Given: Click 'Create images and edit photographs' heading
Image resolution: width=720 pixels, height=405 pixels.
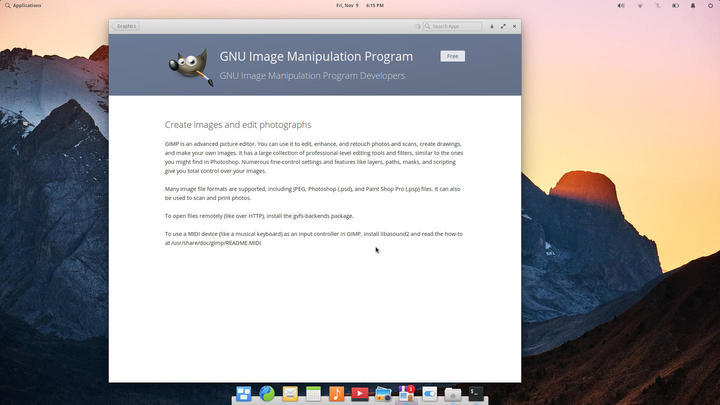Looking at the screenshot, I should click(x=238, y=125).
